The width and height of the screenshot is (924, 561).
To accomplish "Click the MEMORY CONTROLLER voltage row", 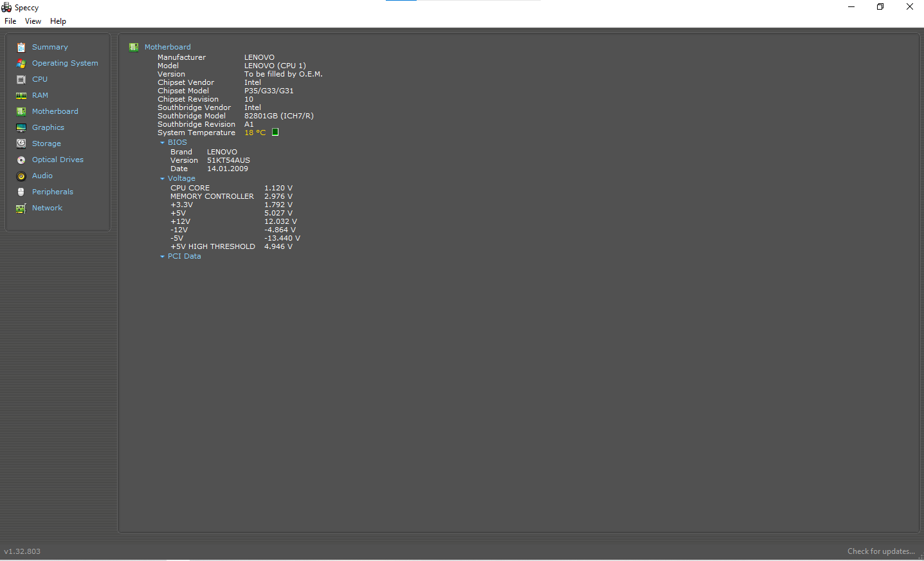I will pyautogui.click(x=231, y=196).
